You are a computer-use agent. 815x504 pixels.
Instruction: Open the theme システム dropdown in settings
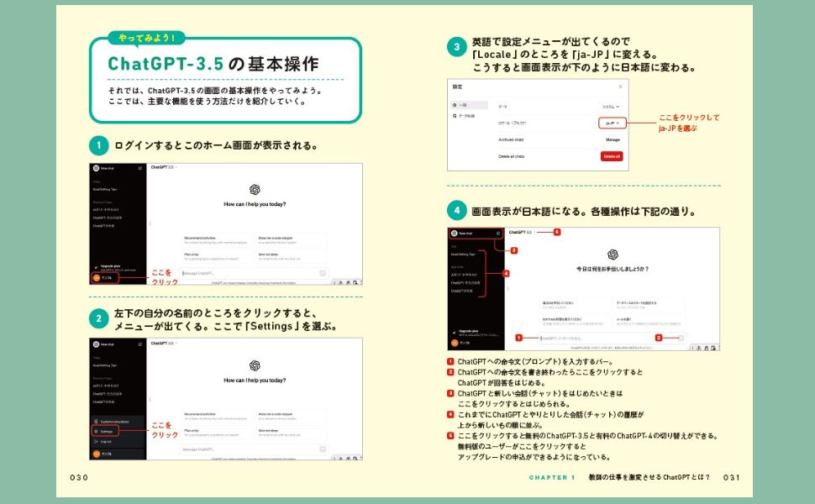(x=612, y=107)
